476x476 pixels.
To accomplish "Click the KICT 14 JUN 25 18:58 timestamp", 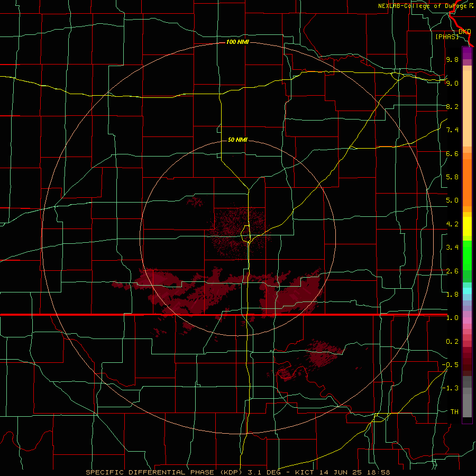I will [342, 472].
